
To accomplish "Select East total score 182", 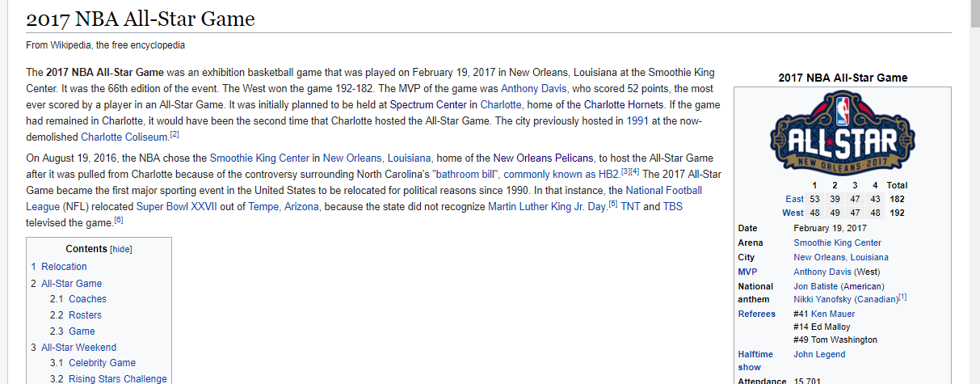I will click(x=896, y=198).
